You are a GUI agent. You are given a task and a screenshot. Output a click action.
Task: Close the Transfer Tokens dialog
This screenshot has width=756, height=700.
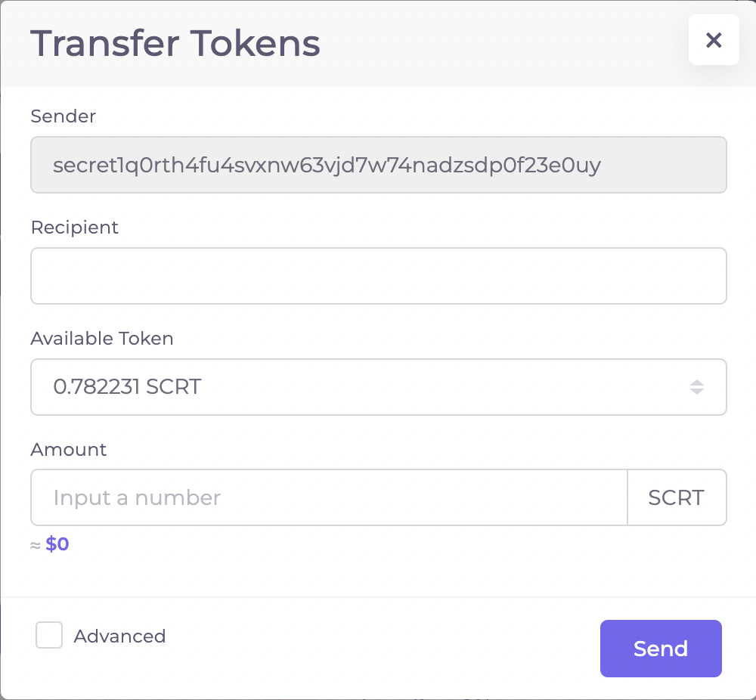point(714,40)
